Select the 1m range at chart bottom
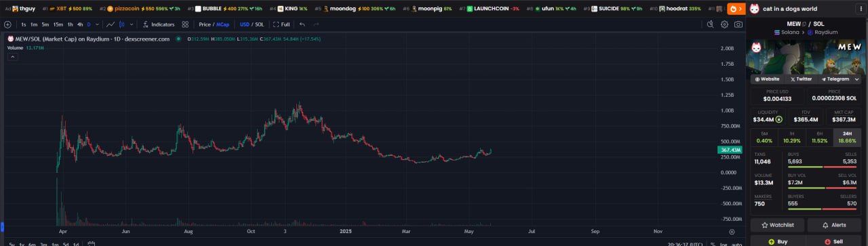This screenshot has height=246, width=868. click(55, 244)
